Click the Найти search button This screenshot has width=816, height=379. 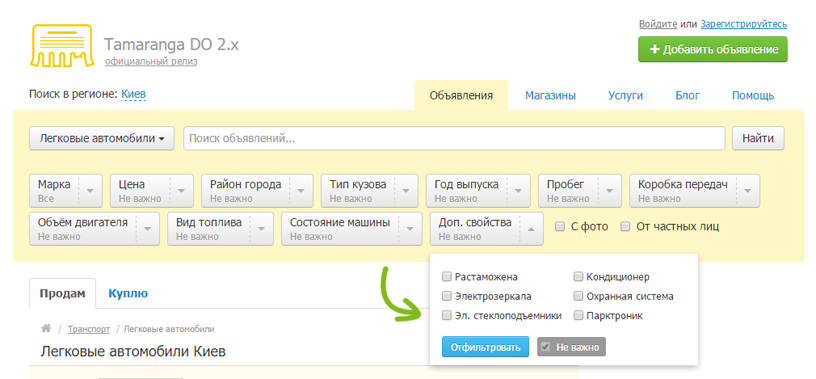coord(758,138)
